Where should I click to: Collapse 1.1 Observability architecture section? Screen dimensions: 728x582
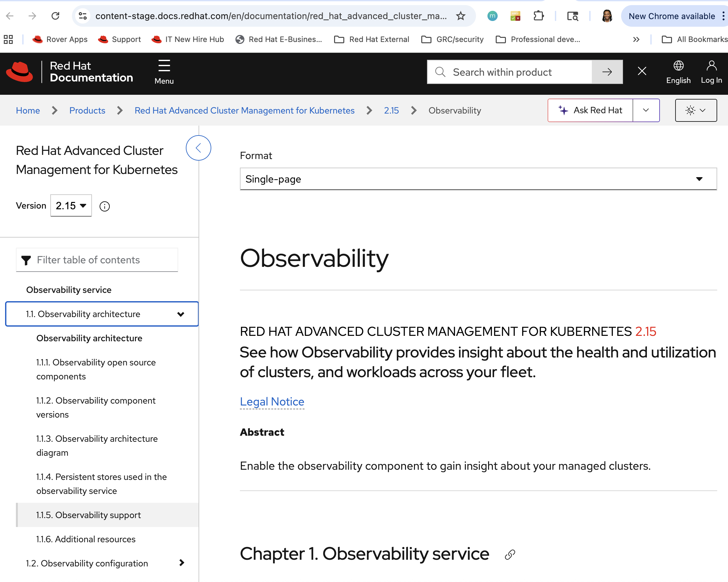(181, 314)
